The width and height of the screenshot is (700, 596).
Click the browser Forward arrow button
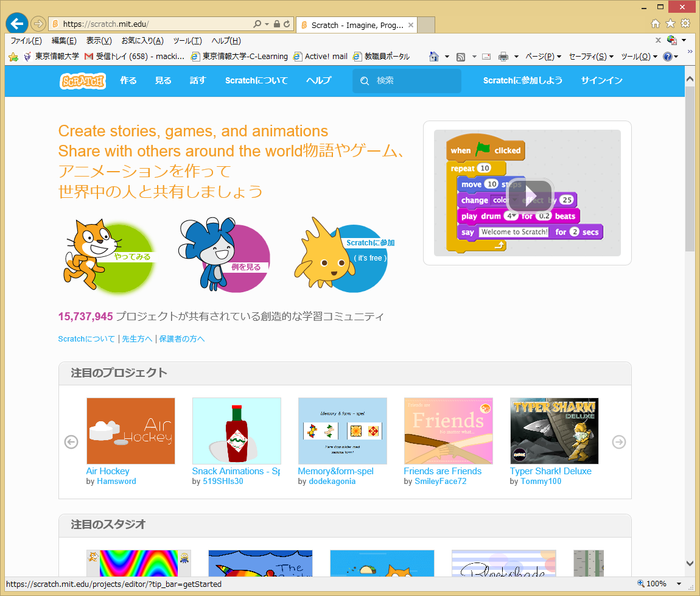pyautogui.click(x=38, y=24)
